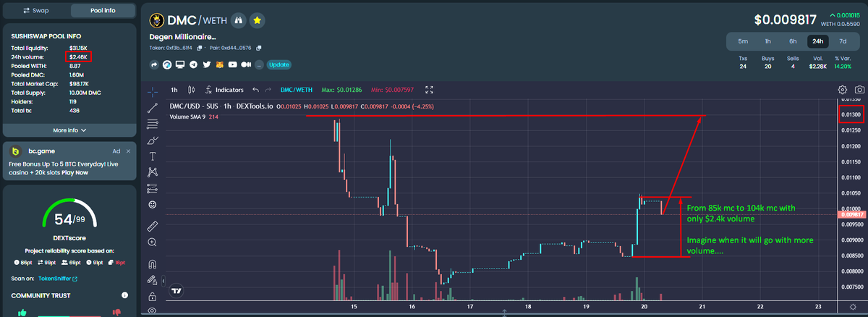Toggle stay in drawing mode lock-pencil
868x317 pixels.
pyautogui.click(x=153, y=280)
